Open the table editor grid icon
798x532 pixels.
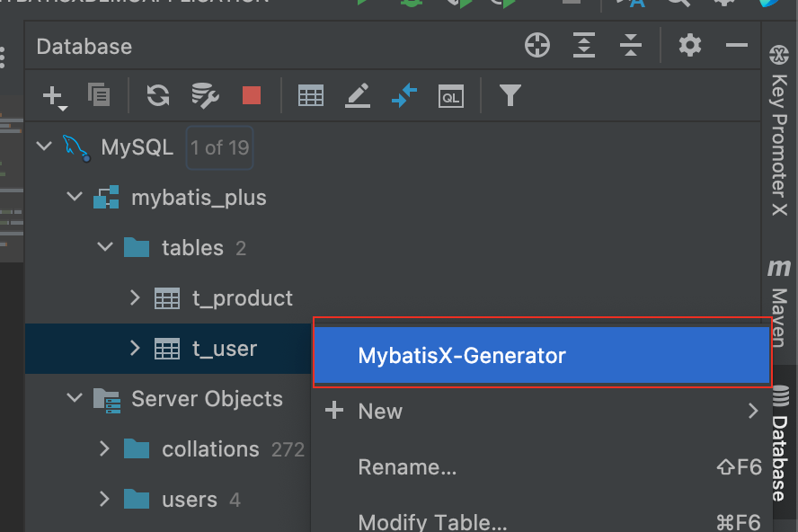point(311,94)
